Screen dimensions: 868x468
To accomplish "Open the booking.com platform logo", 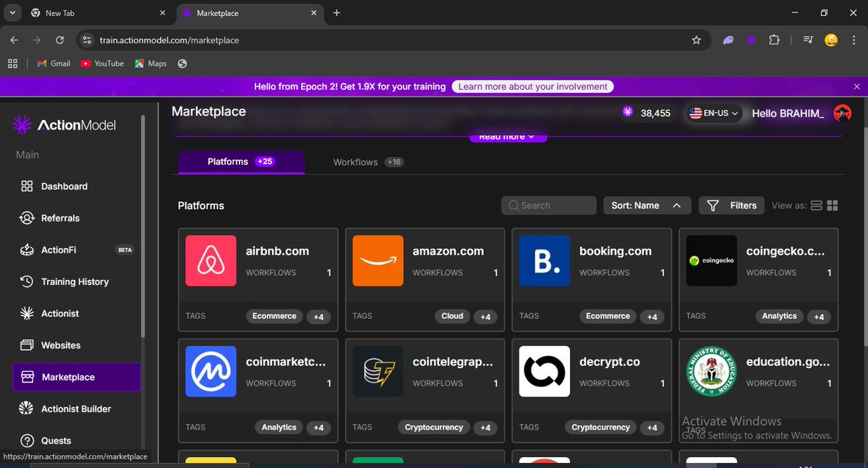I will (545, 260).
